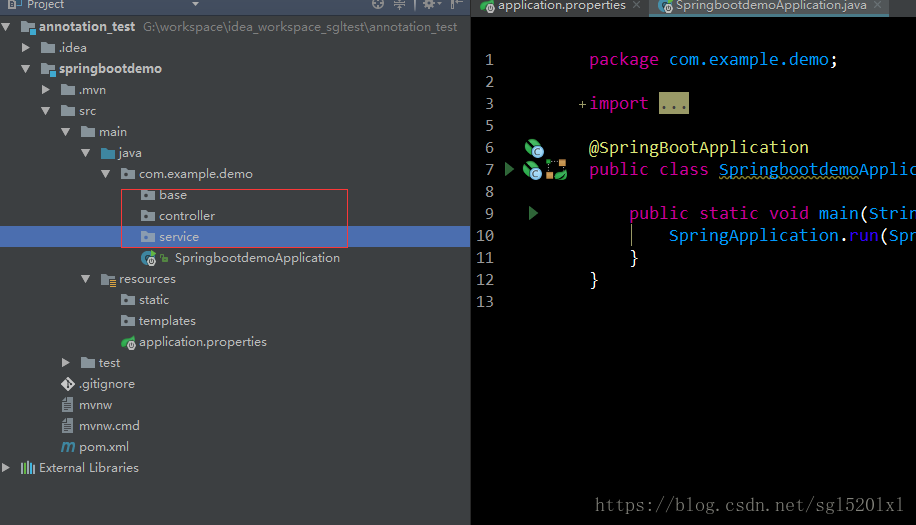The image size is (916, 525).
Task: Click the collapse all icon in Project panel
Action: point(400,4)
